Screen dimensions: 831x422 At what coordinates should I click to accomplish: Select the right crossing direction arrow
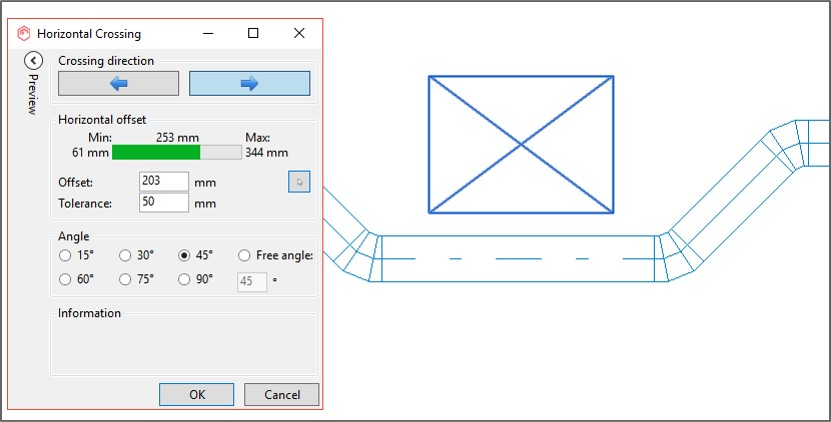pos(249,83)
